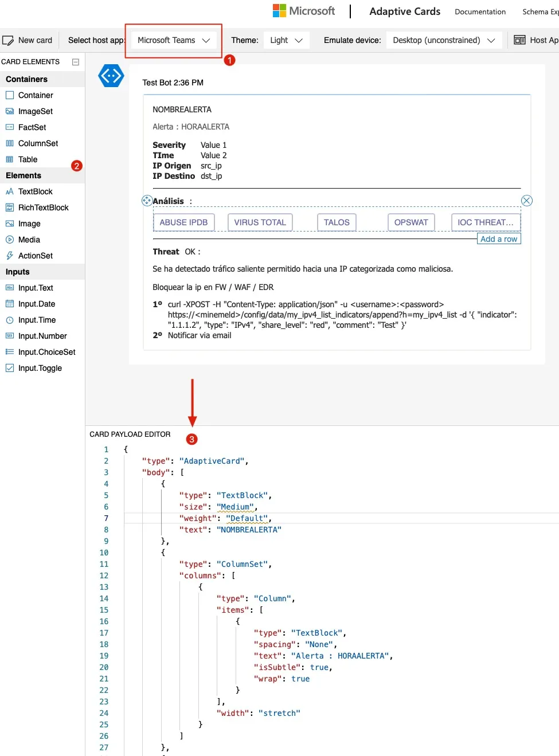Click the IP Origen fact title
Viewport: 559px width, 756px height.
(172, 166)
